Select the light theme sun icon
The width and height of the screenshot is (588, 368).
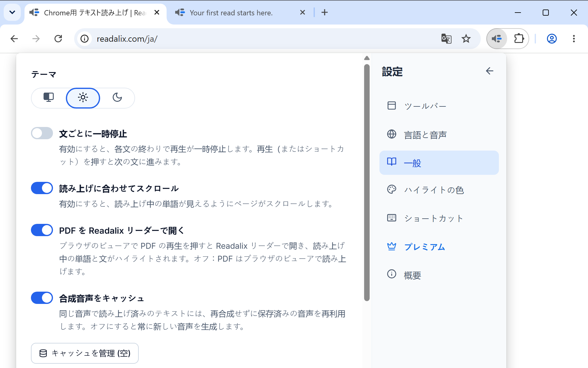click(x=83, y=98)
